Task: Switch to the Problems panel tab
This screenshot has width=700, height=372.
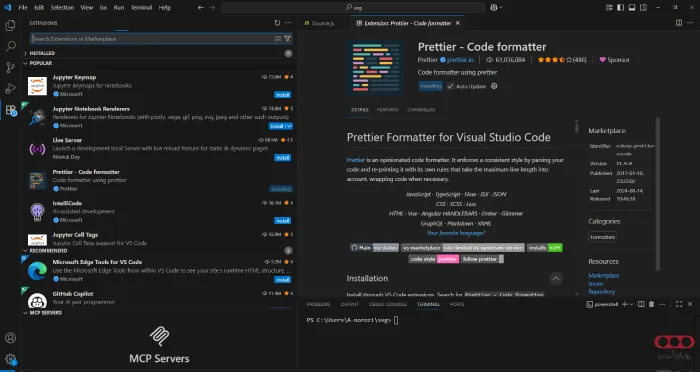Action: pyautogui.click(x=318, y=304)
